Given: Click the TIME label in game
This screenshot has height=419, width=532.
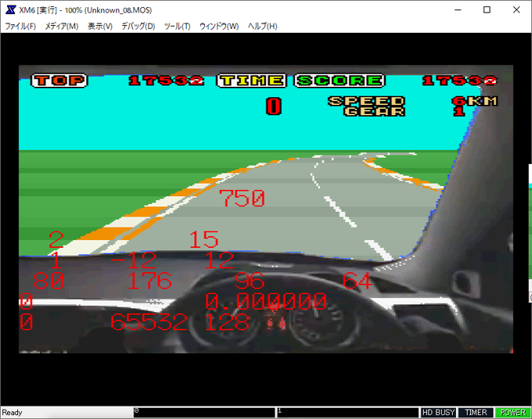Looking at the screenshot, I should point(251,81).
